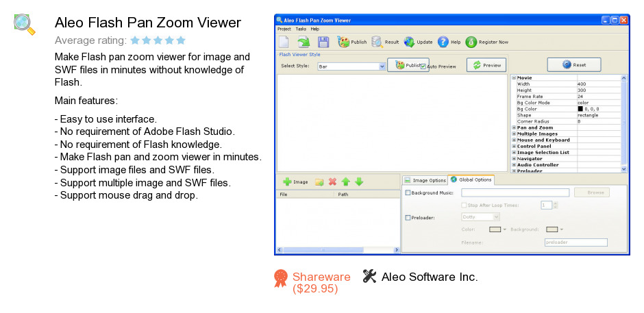Expand the Multiple Images property group
Viewport: 644px width, 313px height.
(x=514, y=134)
